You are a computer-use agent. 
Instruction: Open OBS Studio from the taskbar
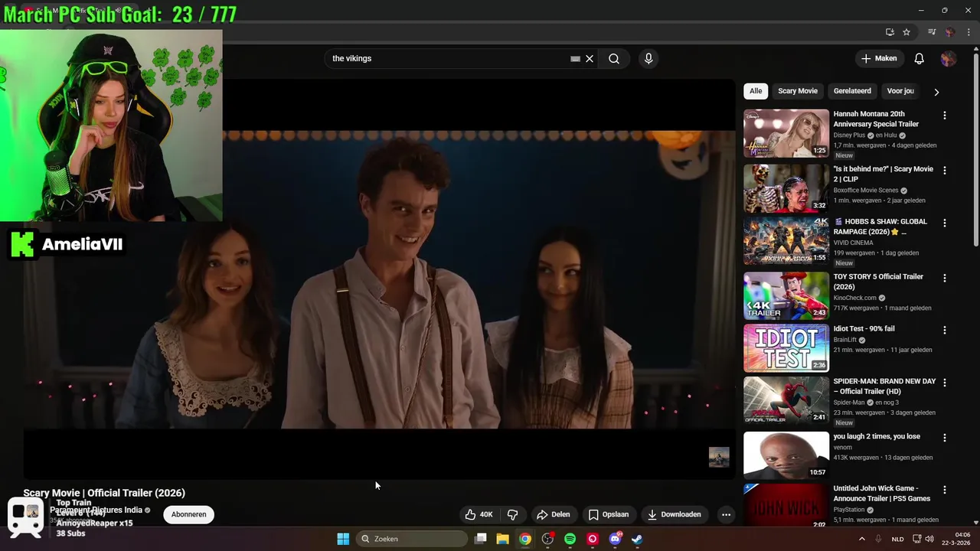547,539
